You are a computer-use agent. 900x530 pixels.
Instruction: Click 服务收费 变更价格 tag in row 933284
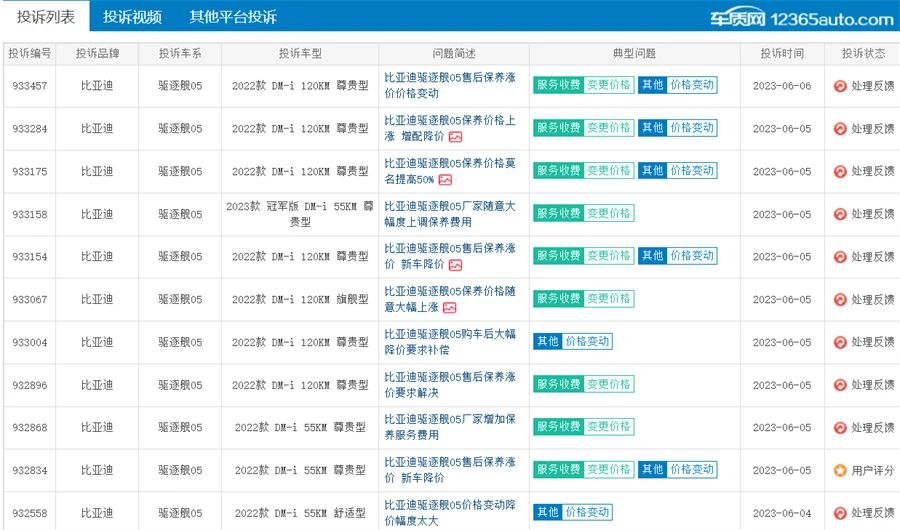584,127
